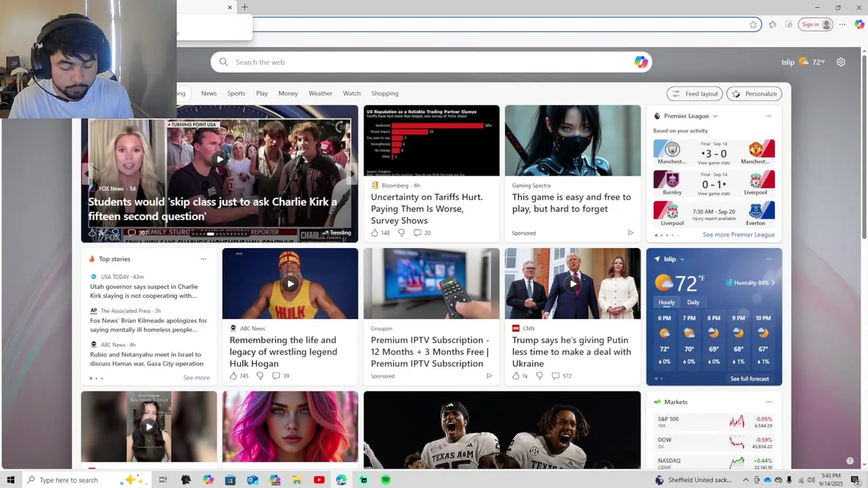Click the ad choices icon on Gaming Spectra ad
868x488 pixels.
631,232
